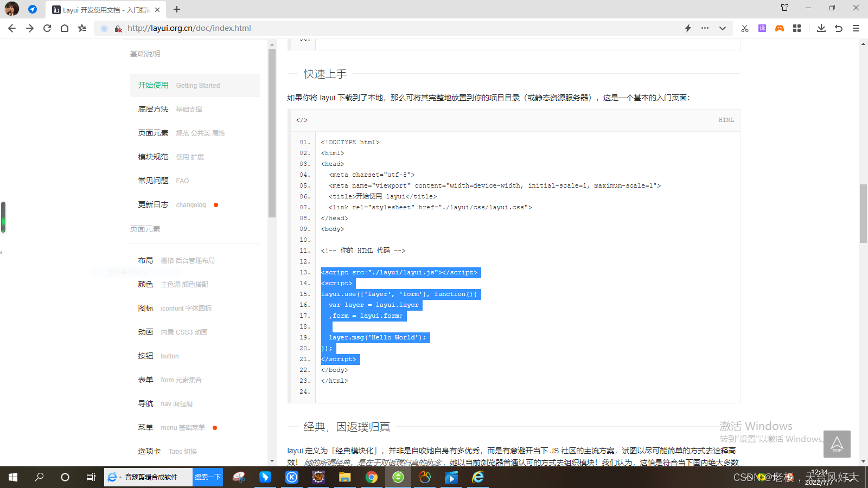Click the restore/undo icon in the toolbar
The width and height of the screenshot is (868, 488).
839,28
